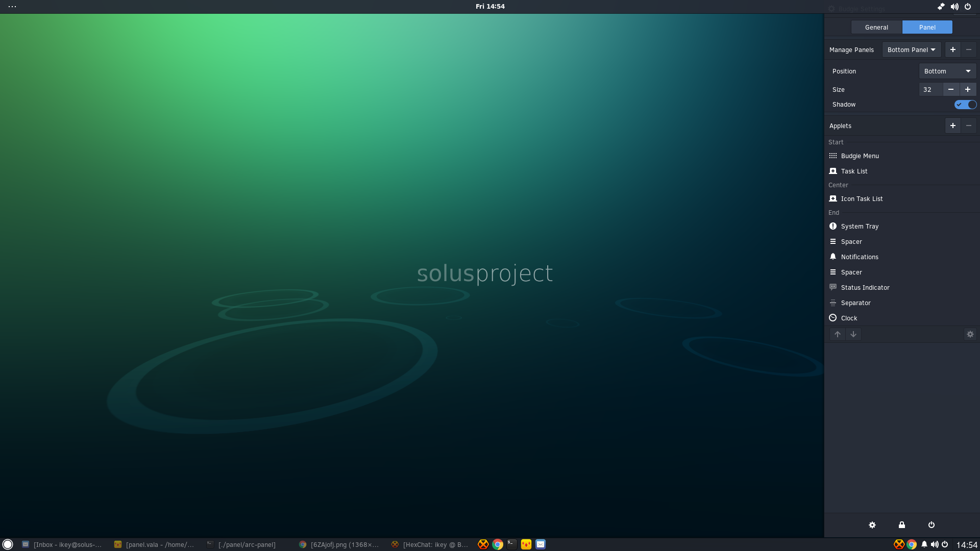Open system settings via the sidebar footer gear icon

tap(872, 525)
